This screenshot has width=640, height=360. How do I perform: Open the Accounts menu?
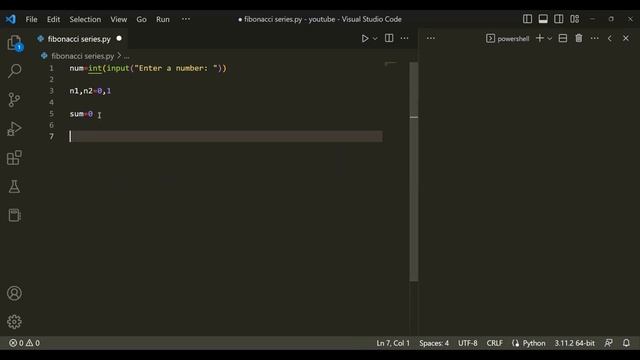point(14,293)
